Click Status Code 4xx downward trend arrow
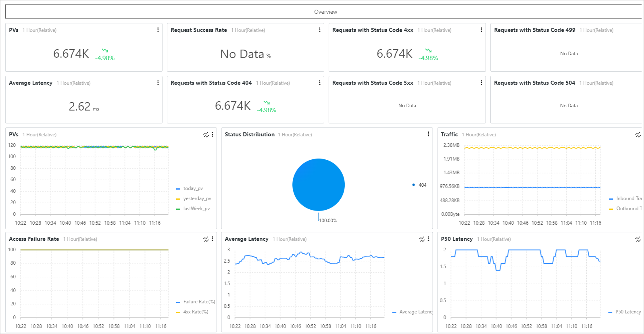This screenshot has height=334, width=644. click(x=428, y=50)
